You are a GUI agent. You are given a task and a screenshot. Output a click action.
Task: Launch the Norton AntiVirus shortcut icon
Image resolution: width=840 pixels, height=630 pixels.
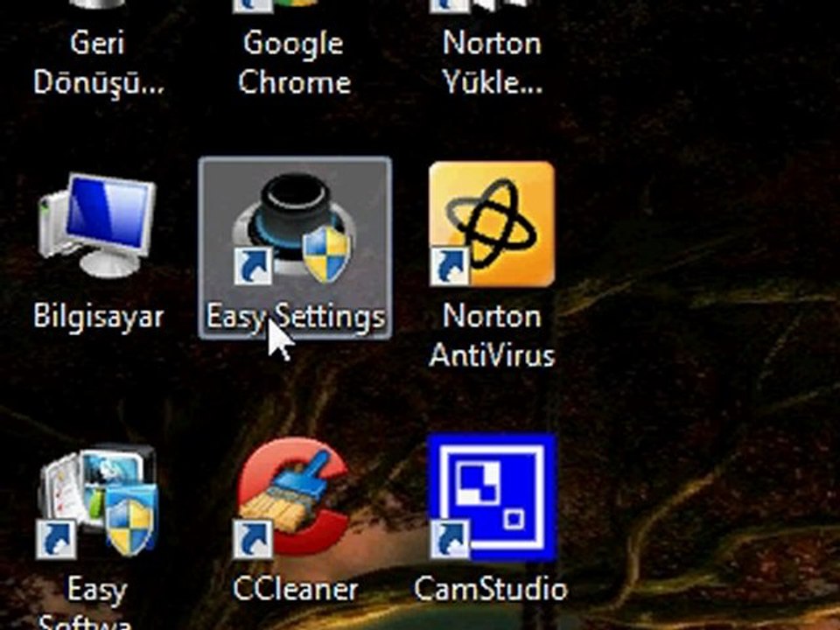(492, 224)
